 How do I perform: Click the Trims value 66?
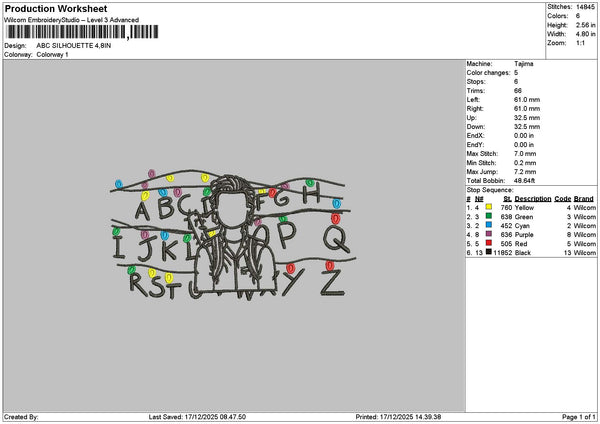(x=518, y=91)
